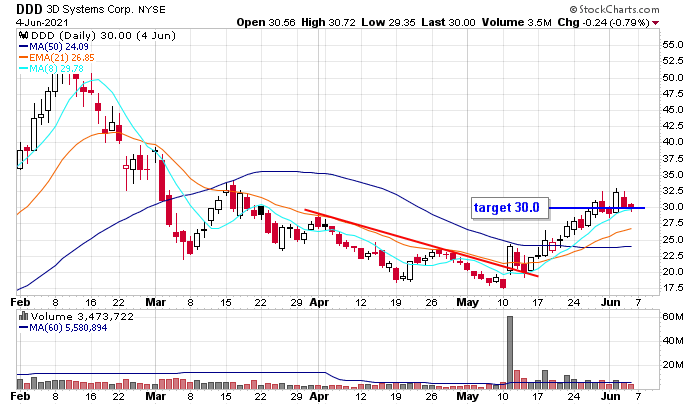Click the 'Chg -0.24 (-0.79%)' value
The image size is (700, 405).
click(603, 22)
